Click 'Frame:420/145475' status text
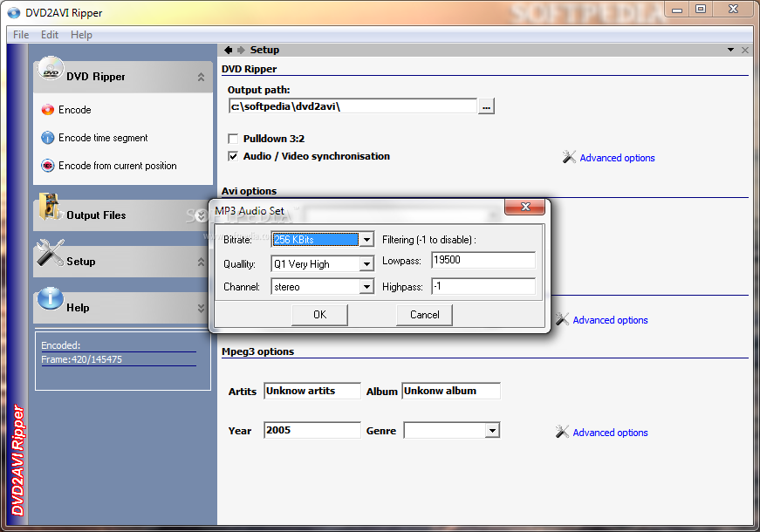 coord(81,359)
